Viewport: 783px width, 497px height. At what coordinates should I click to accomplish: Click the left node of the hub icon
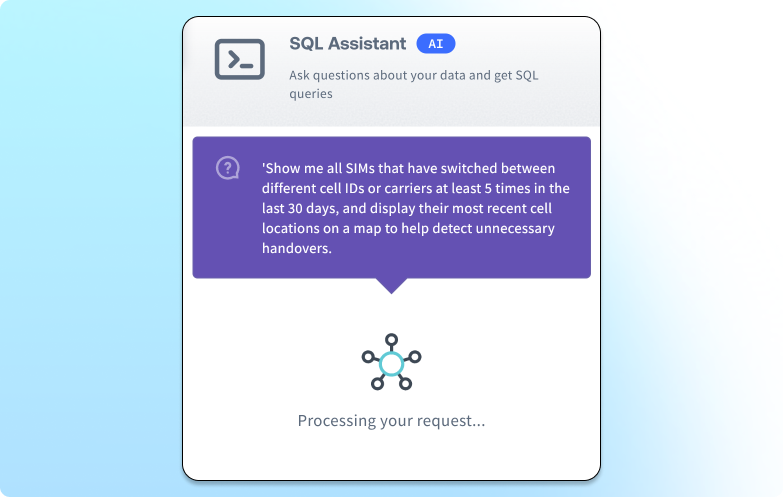coord(367,356)
